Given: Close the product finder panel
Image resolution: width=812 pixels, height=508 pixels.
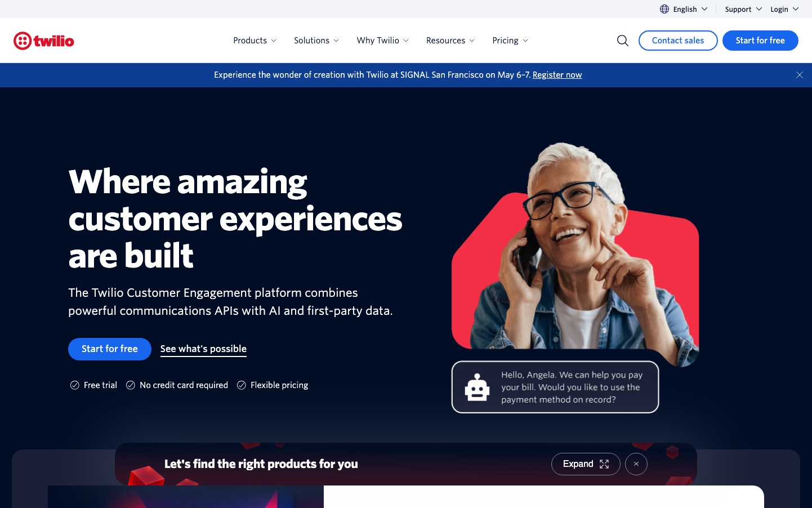Looking at the screenshot, I should (636, 464).
